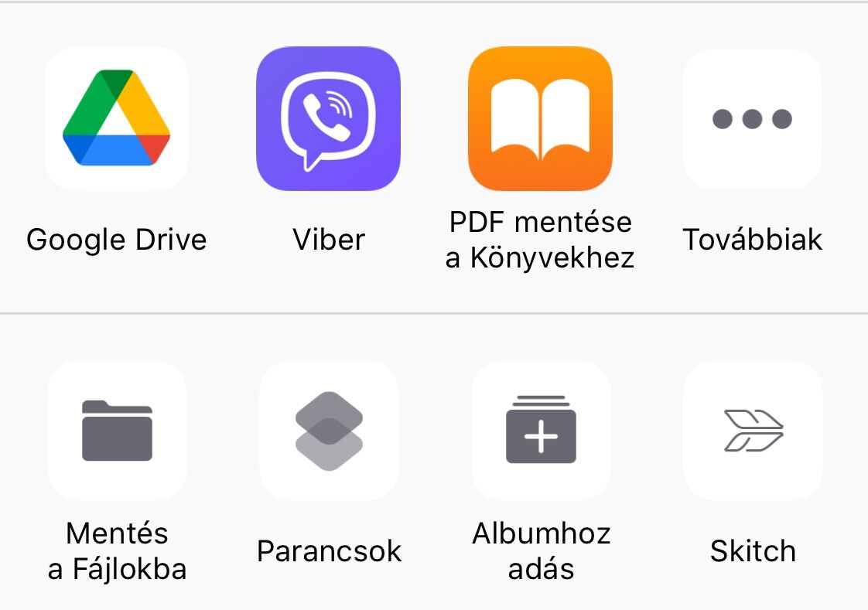Click the Google Drive text label
Viewport: 868px width, 610px height.
[x=116, y=240]
